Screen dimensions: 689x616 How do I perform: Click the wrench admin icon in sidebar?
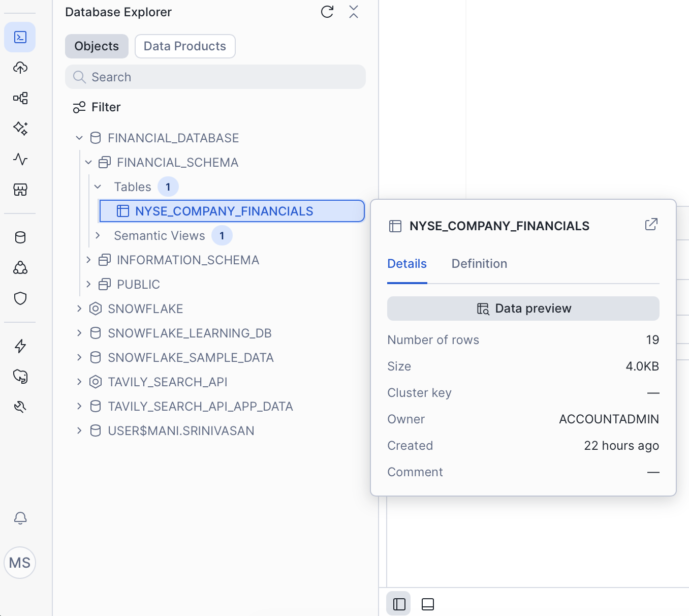20,406
